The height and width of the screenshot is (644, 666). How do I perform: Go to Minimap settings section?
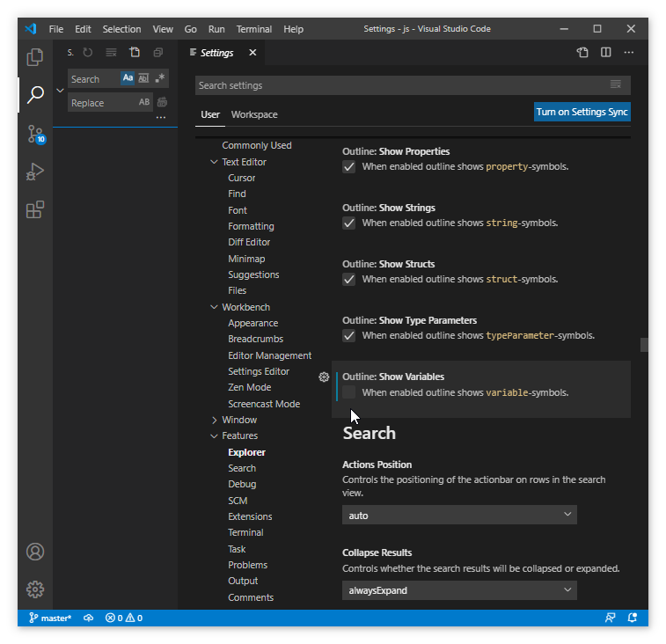[x=246, y=259]
